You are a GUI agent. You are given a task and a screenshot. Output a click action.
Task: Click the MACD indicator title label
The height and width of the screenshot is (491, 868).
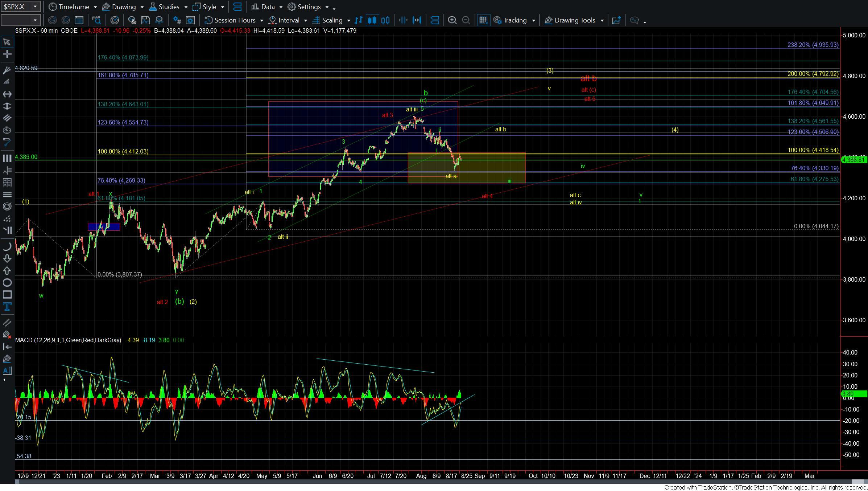(x=68, y=340)
